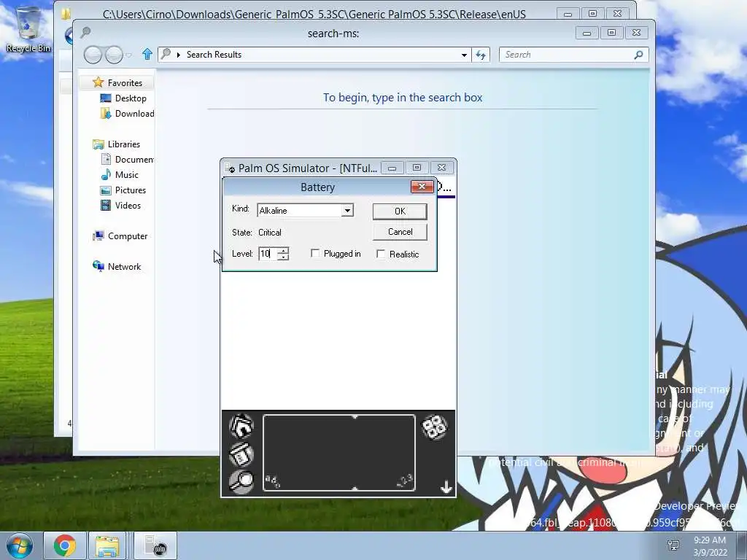
Task: Click the battery Level input field
Action: 268,254
